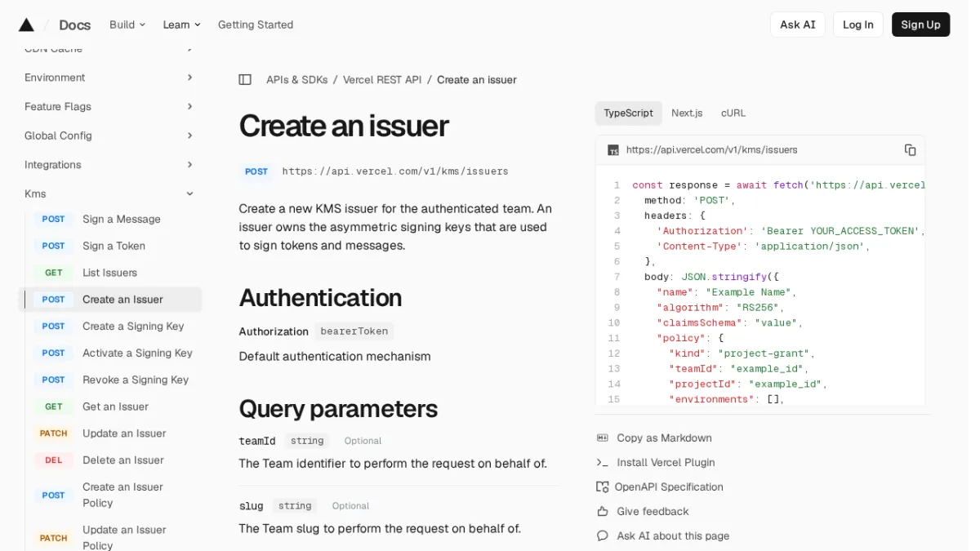This screenshot has height=551, width=980.
Task: Click the Sign Up button
Action: (920, 24)
